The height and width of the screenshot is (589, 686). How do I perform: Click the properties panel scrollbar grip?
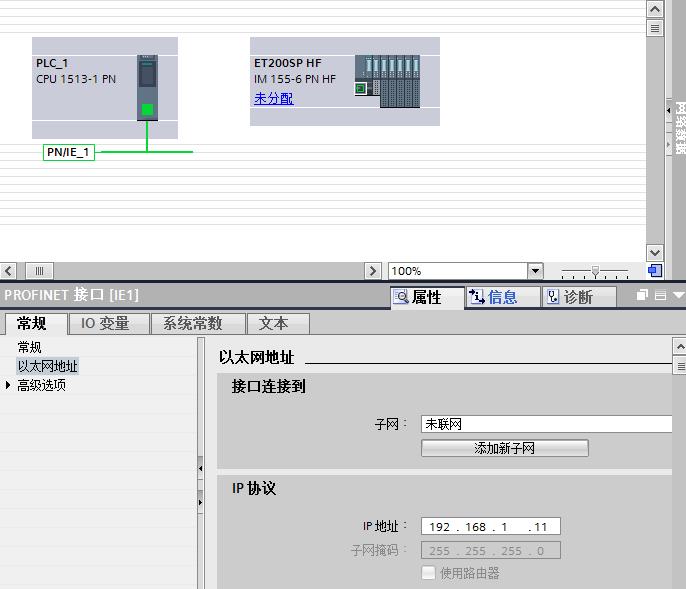pyautogui.click(x=679, y=366)
